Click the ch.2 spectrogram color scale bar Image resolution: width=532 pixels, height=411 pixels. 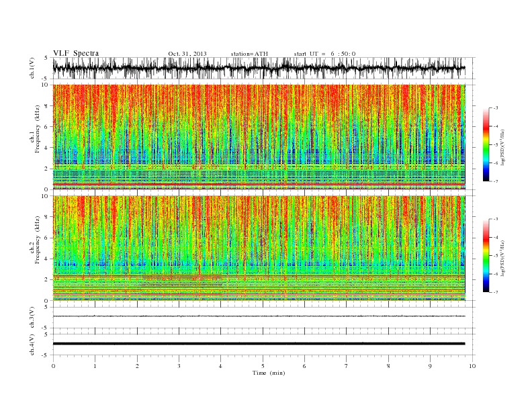pyautogui.click(x=486, y=255)
